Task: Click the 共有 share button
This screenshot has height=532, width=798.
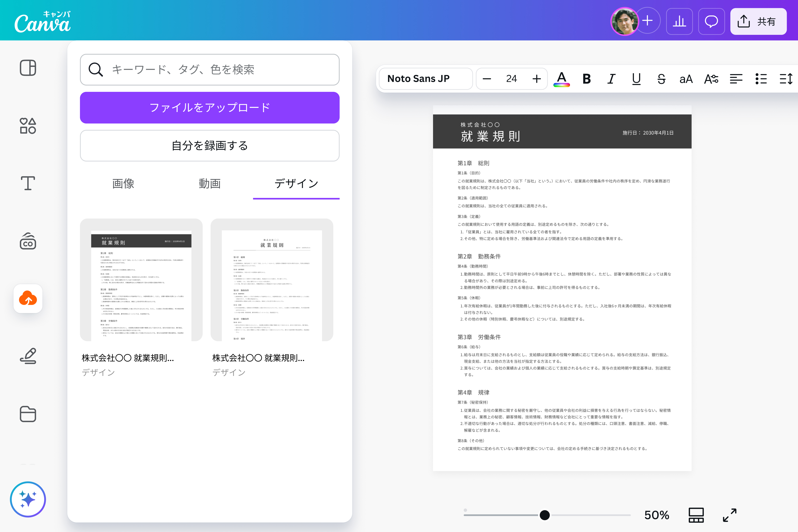Action: click(x=758, y=21)
